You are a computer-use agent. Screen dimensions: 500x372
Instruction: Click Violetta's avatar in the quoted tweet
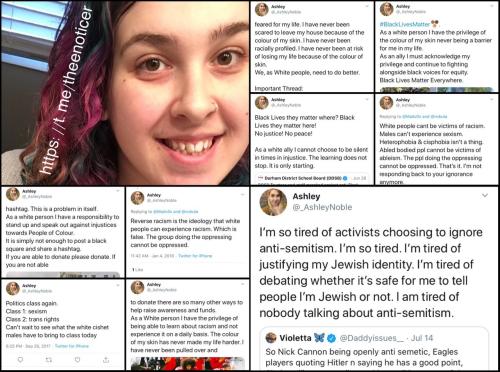coord(271,338)
